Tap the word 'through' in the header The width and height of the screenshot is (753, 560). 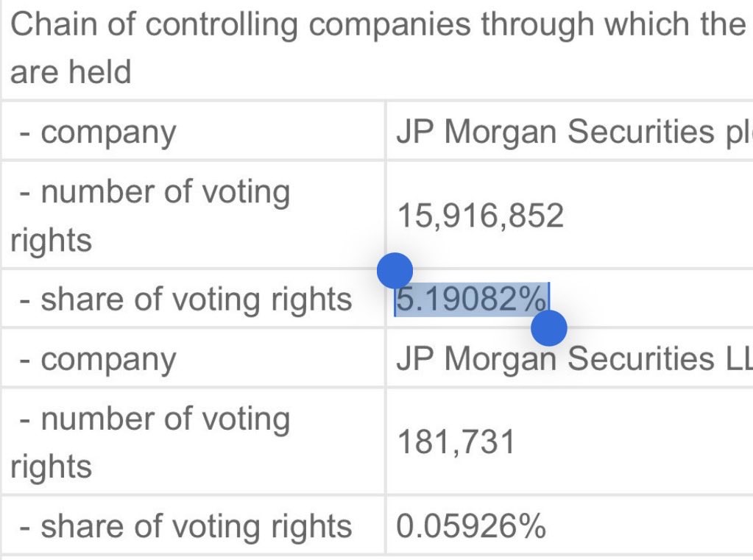coord(537,25)
